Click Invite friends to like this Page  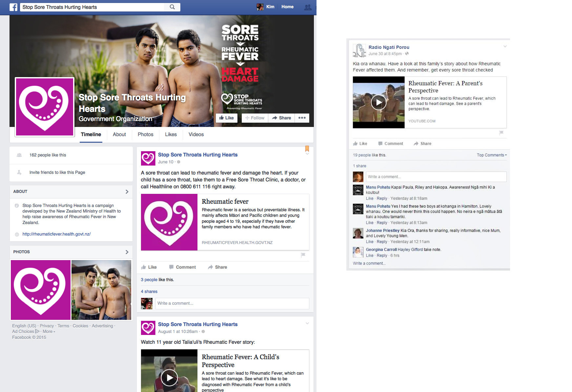57,172
